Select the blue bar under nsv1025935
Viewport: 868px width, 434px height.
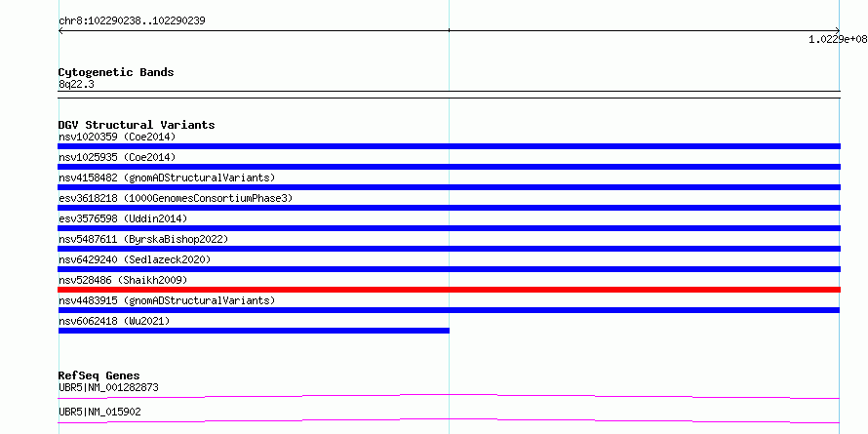click(x=449, y=167)
